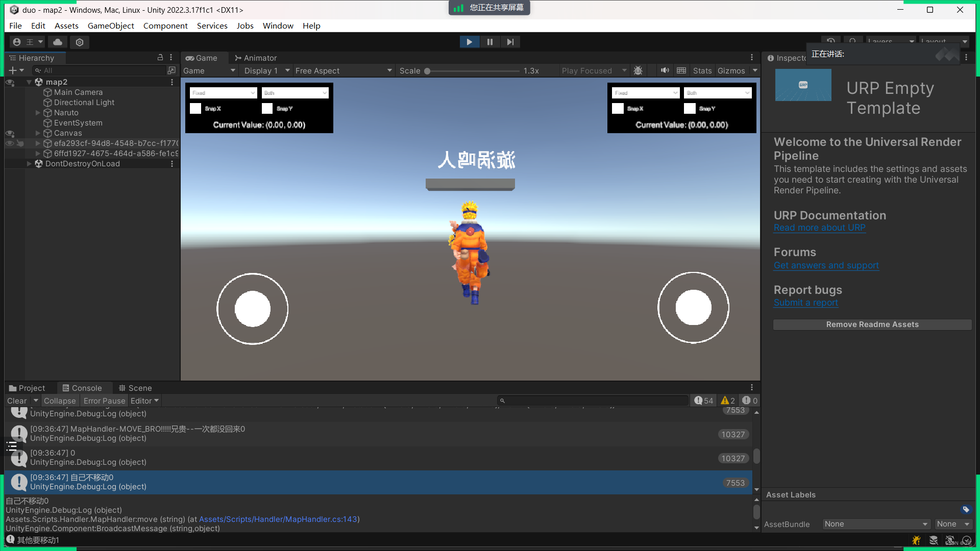Image resolution: width=980 pixels, height=551 pixels.
Task: Switch to the Animator tab
Action: pos(256,58)
